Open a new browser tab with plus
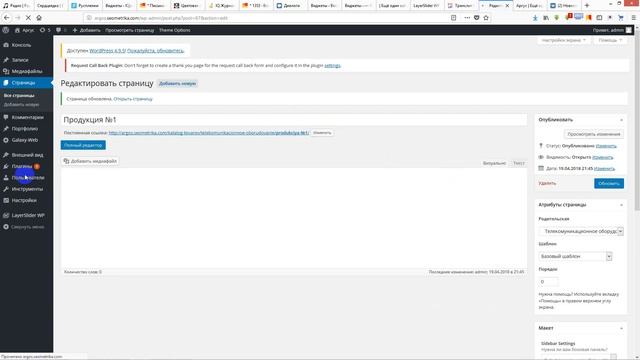640x360 pixels. pos(587,5)
